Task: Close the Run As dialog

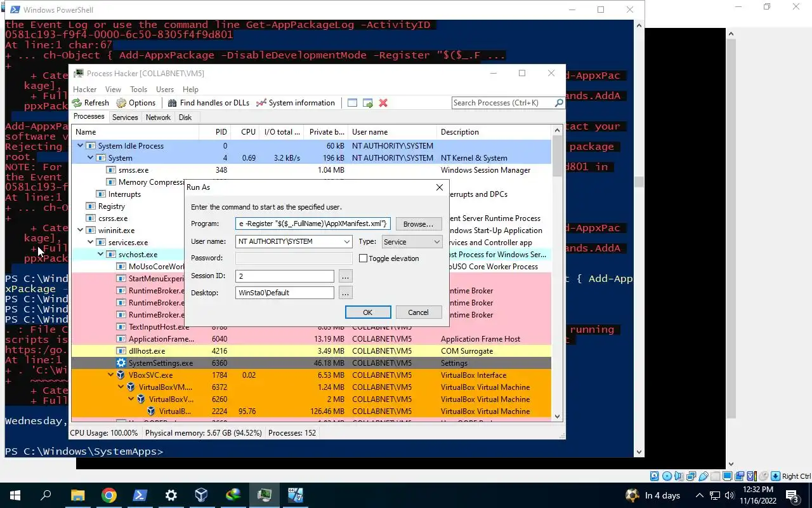Action: (439, 187)
